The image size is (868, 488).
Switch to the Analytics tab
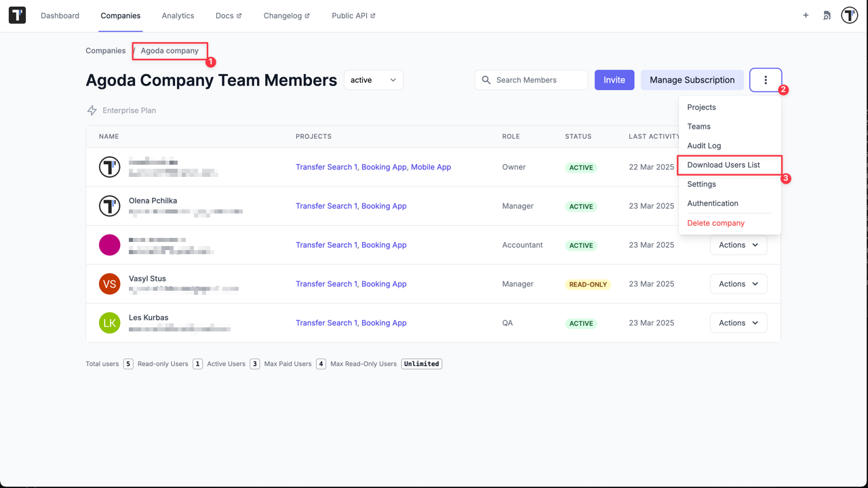pos(178,15)
